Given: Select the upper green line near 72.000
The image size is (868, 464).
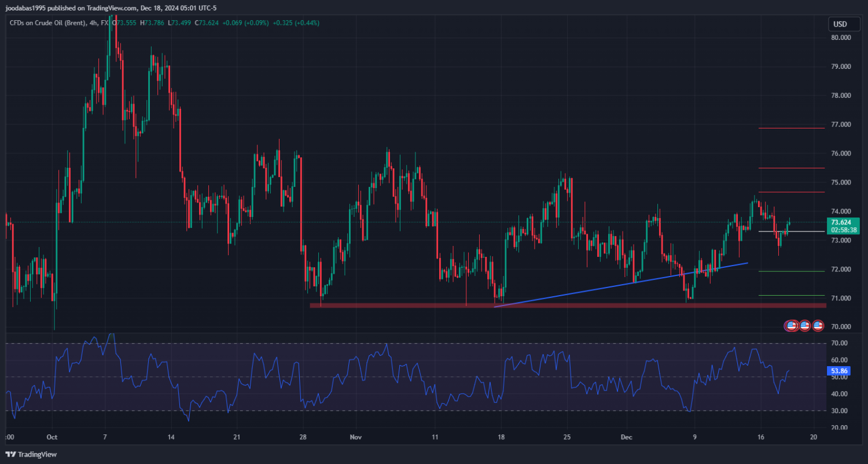Looking at the screenshot, I should pos(792,271).
